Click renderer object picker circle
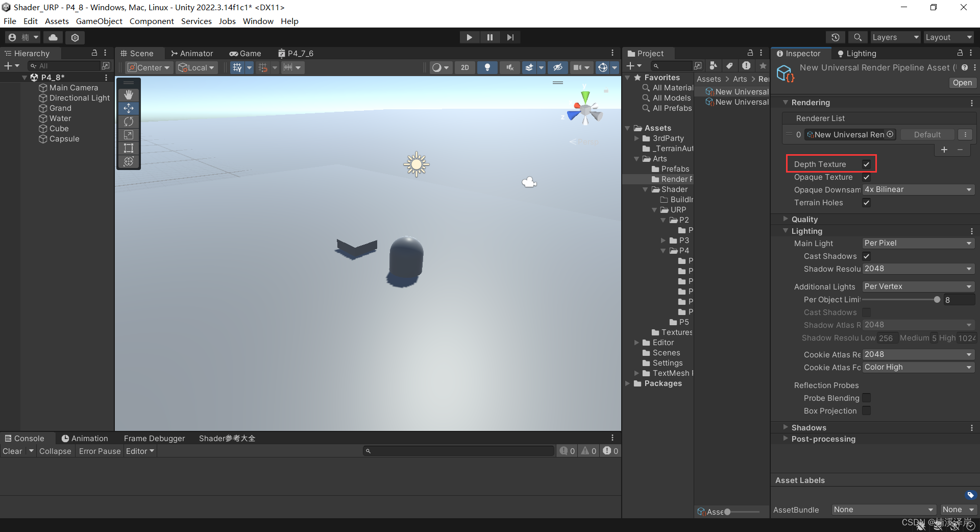980x532 pixels. click(x=890, y=134)
